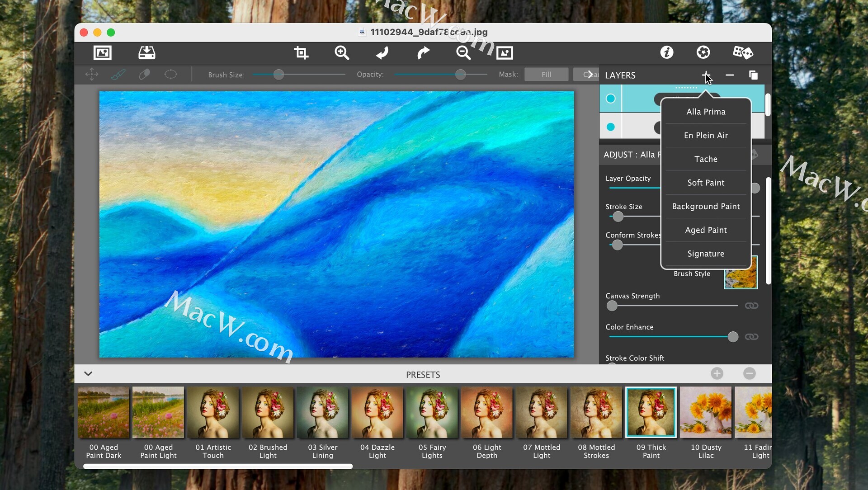
Task: Collapse the Presets panel
Action: pyautogui.click(x=88, y=374)
